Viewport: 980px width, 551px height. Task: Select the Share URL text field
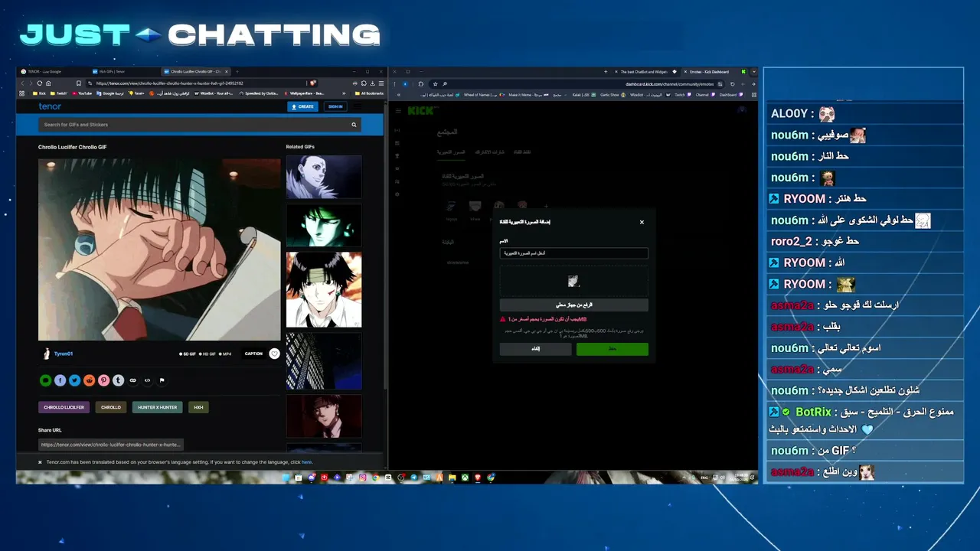click(111, 445)
